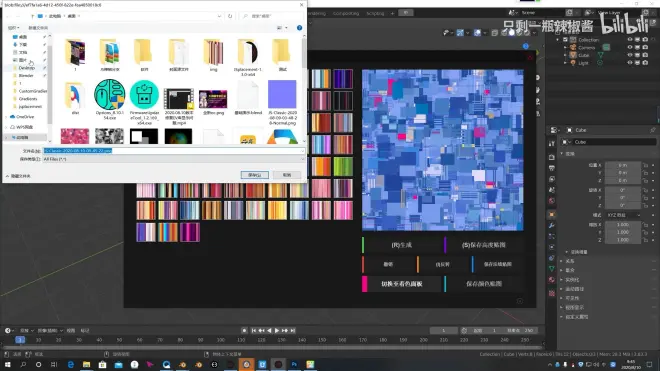Open the All Files type dropdown
Image resolution: width=660 pixels, height=371 pixels.
173,159
